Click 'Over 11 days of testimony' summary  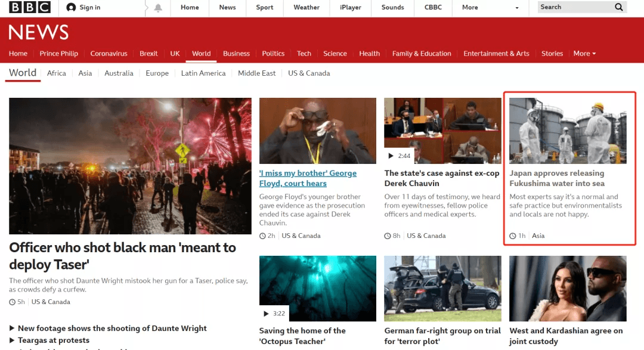coord(442,205)
